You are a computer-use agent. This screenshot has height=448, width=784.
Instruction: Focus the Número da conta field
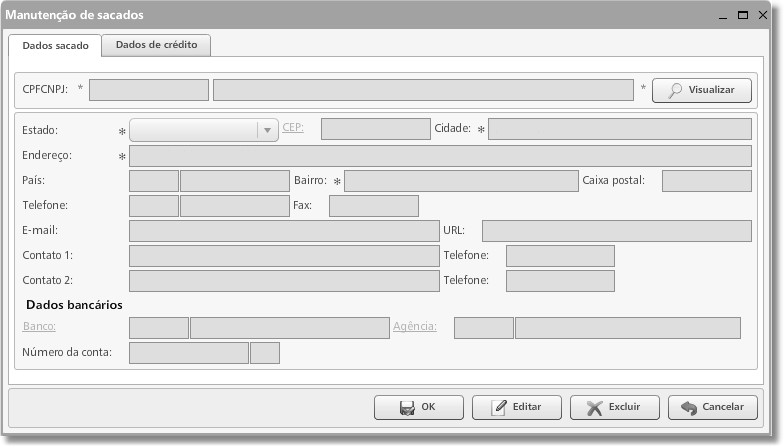[189, 353]
